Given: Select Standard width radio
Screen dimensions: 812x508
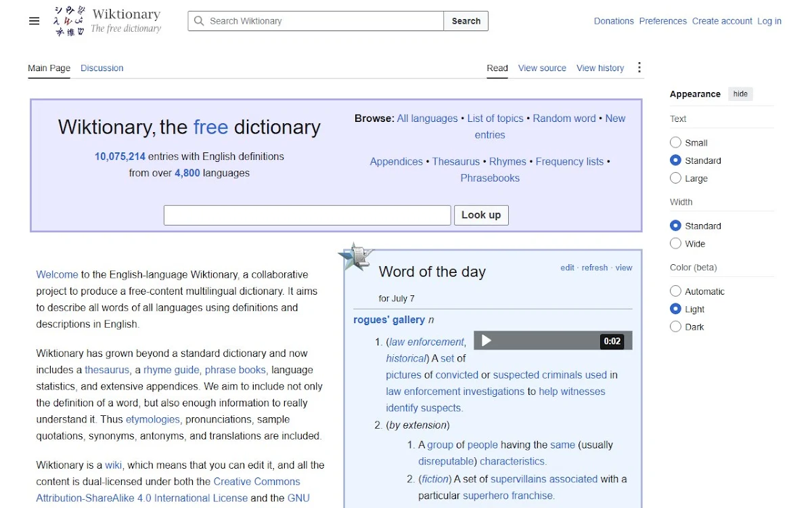Looking at the screenshot, I should point(675,226).
